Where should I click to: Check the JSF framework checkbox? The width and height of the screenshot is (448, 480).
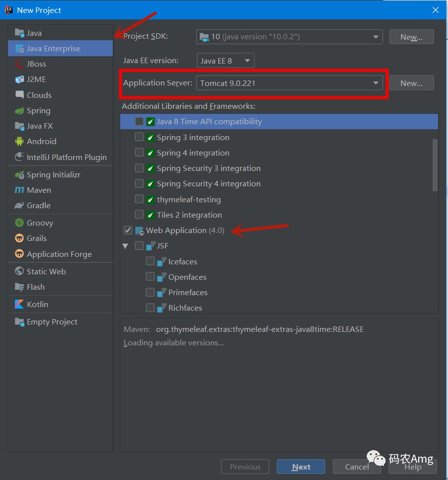139,245
